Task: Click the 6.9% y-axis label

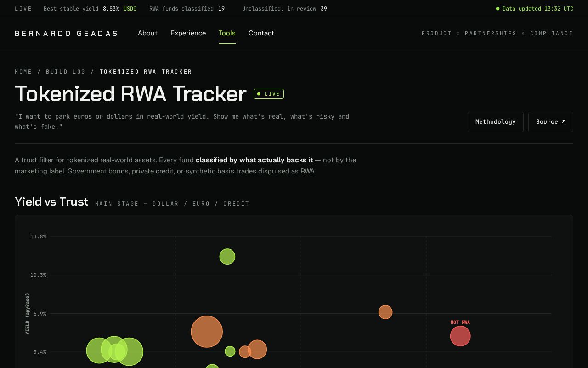Action: (x=40, y=314)
